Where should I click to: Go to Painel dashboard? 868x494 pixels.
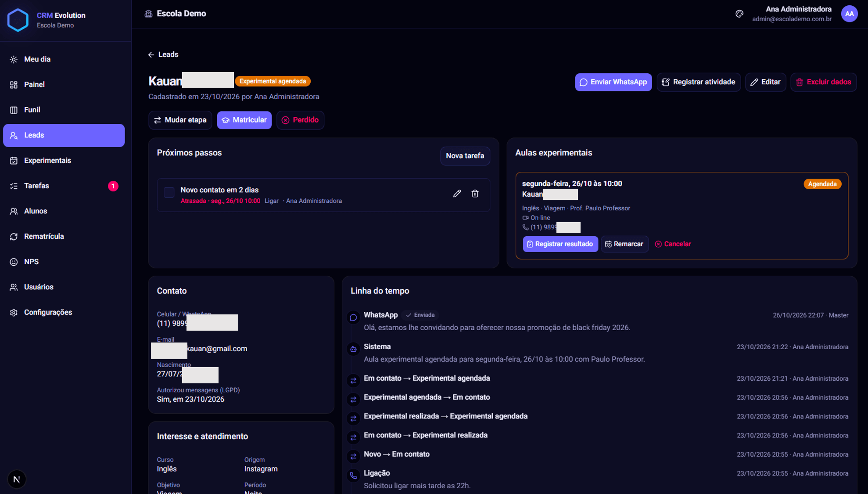tap(64, 85)
